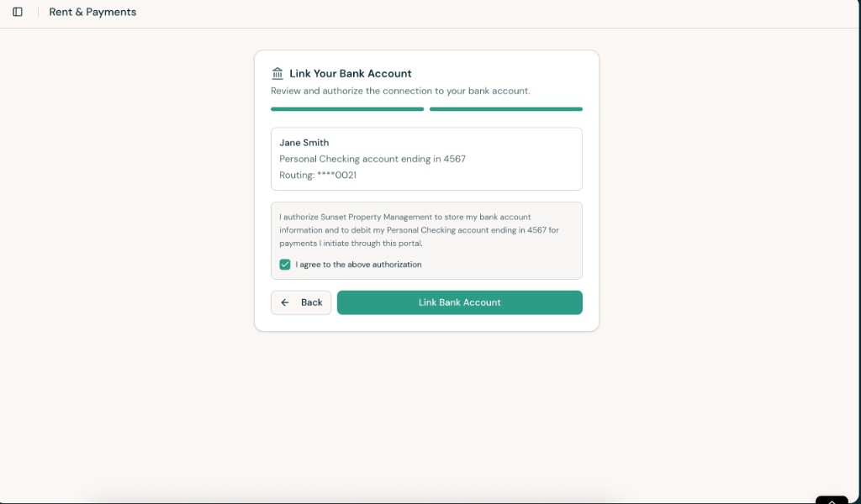This screenshot has width=861, height=504.
Task: Click the panel toggle in the header bar
Action: coord(18,12)
